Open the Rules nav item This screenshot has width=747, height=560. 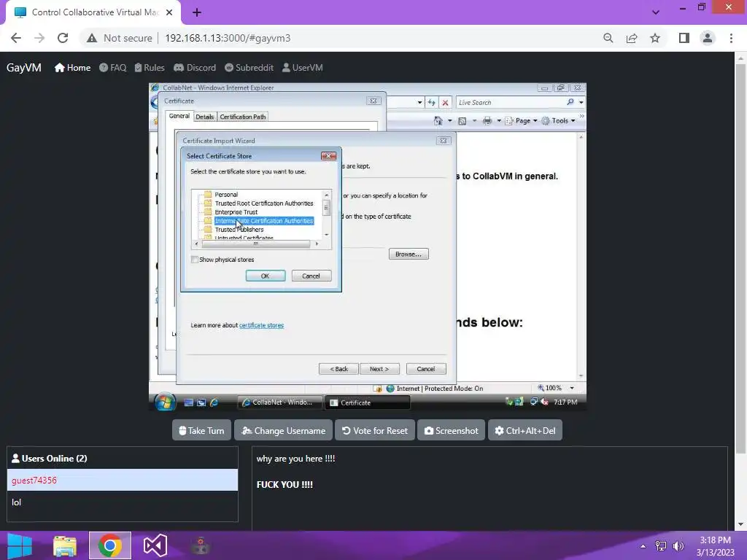pyautogui.click(x=150, y=68)
